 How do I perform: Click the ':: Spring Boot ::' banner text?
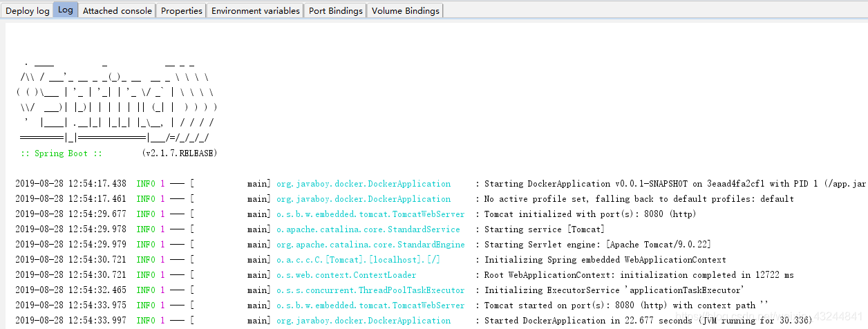pyautogui.click(x=62, y=153)
